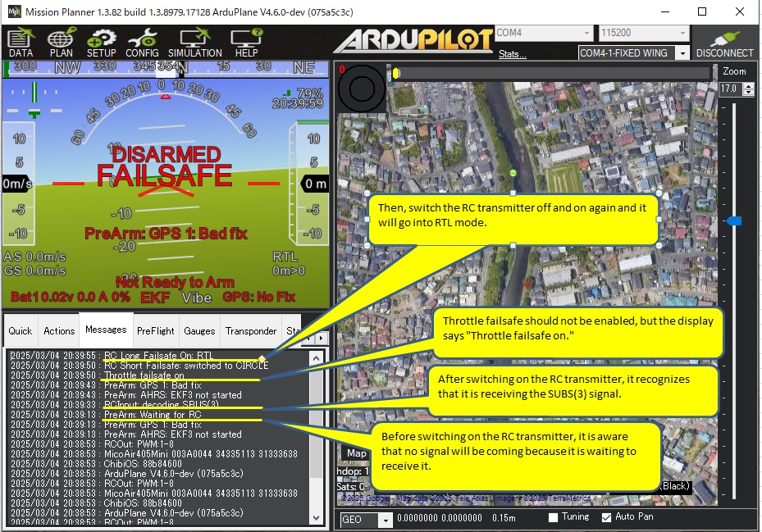Click the 'RC Short Failsafe: switched to CIRCLE' message
The height and width of the screenshot is (532, 762).
tap(186, 366)
